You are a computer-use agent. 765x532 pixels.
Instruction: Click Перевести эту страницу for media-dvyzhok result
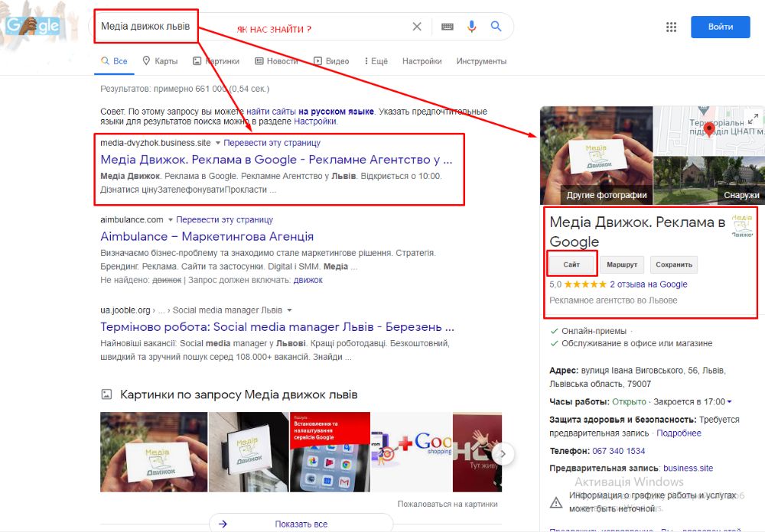coord(272,143)
